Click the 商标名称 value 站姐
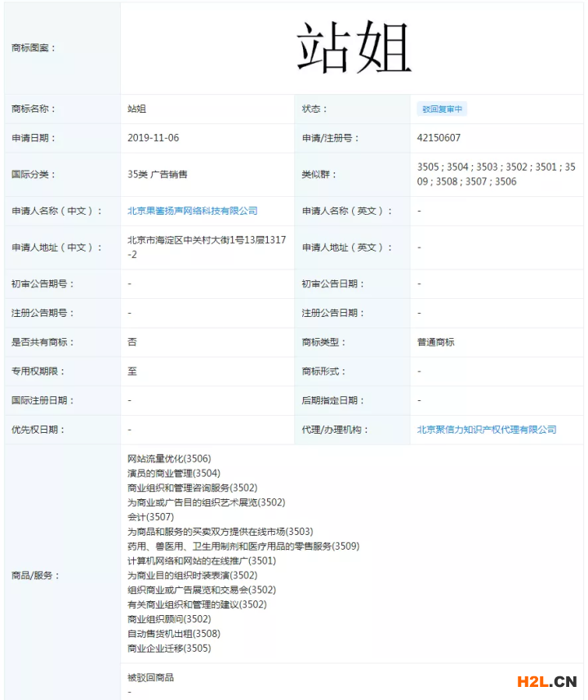The width and height of the screenshot is (588, 700). [137, 109]
